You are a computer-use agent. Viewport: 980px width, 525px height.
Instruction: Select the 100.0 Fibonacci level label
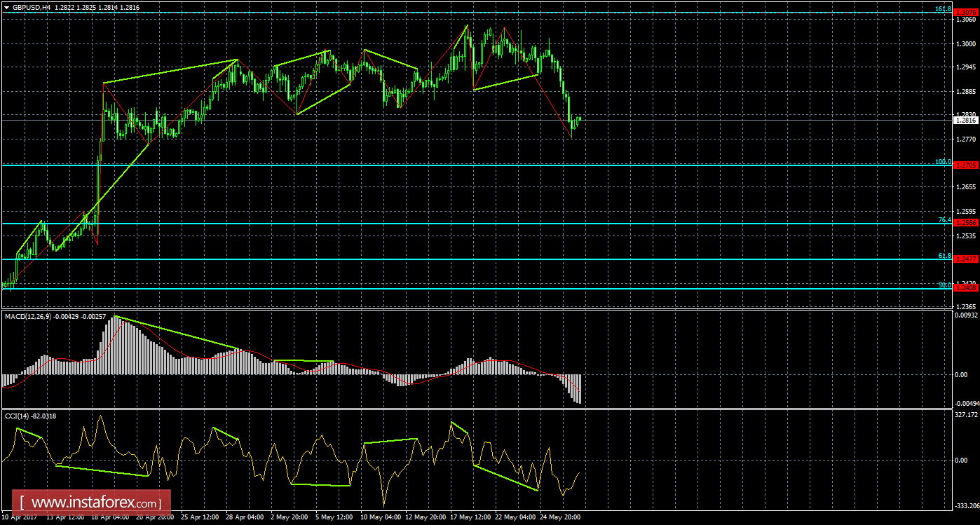[x=944, y=162]
